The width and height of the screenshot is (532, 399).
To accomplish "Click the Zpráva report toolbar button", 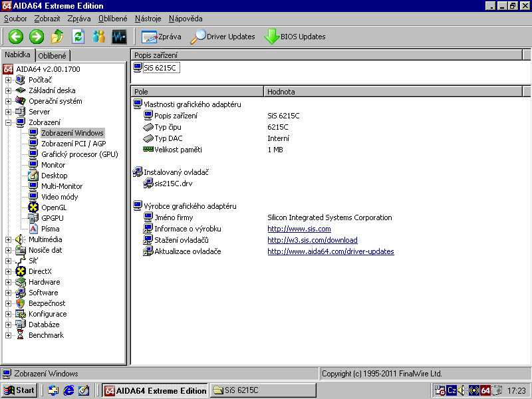I will click(161, 37).
